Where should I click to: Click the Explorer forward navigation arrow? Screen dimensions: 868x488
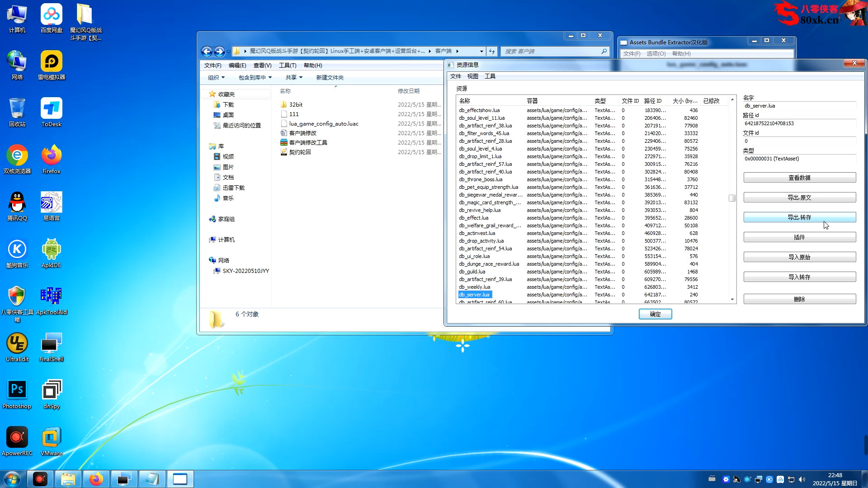[x=220, y=52]
